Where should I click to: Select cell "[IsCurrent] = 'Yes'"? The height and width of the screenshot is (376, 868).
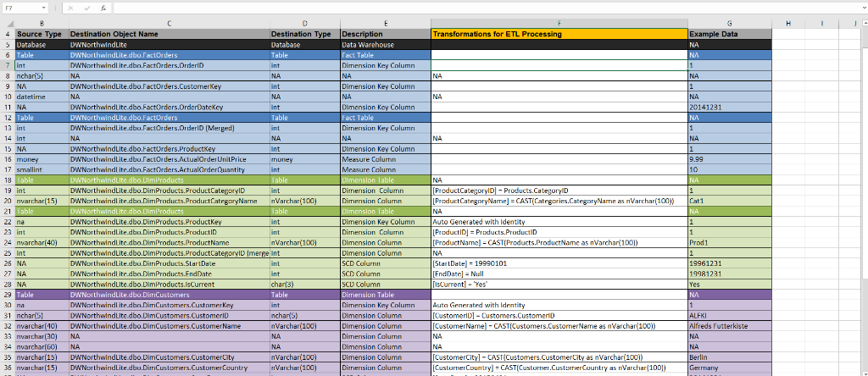pyautogui.click(x=559, y=285)
